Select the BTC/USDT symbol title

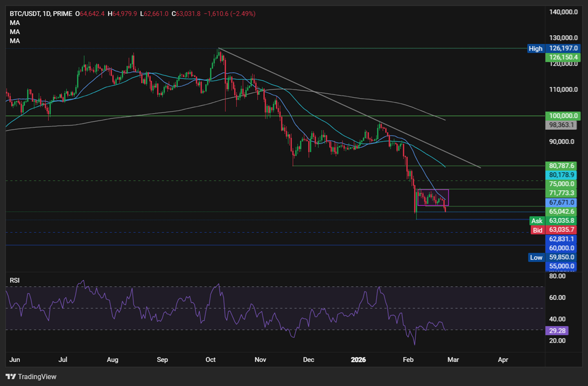(x=41, y=13)
